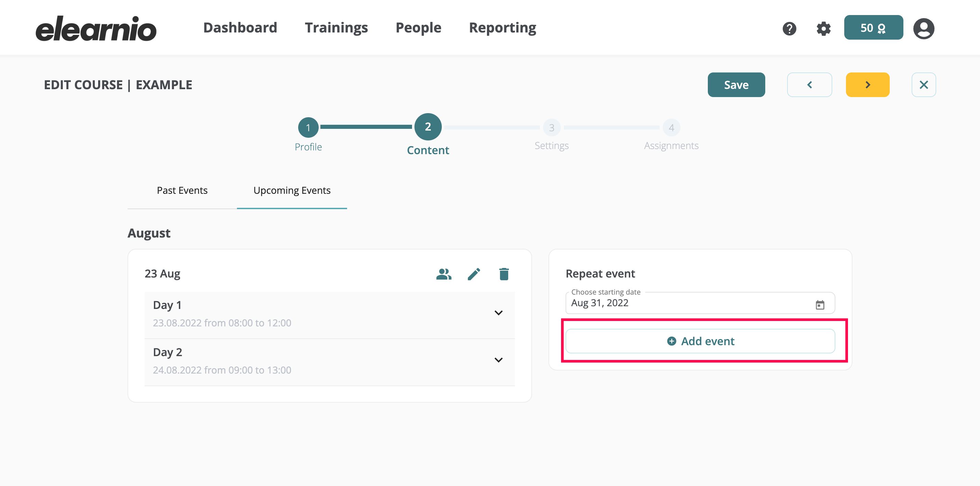Open the help question mark icon

click(790, 28)
